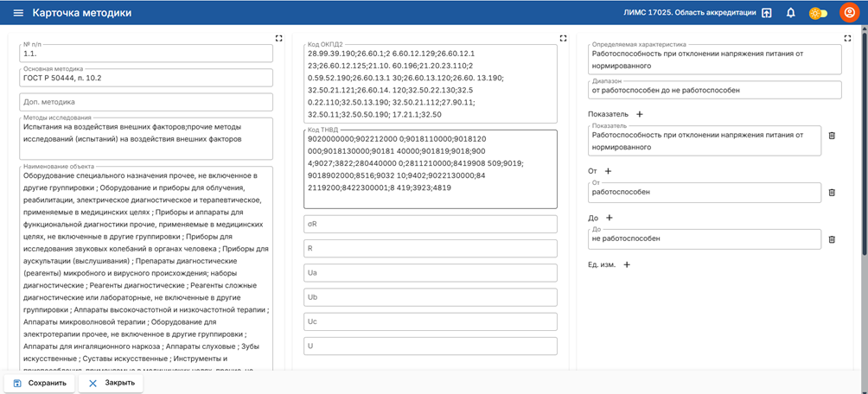Click the export icon beside Область аккредитации
The image size is (868, 394).
coord(766,13)
